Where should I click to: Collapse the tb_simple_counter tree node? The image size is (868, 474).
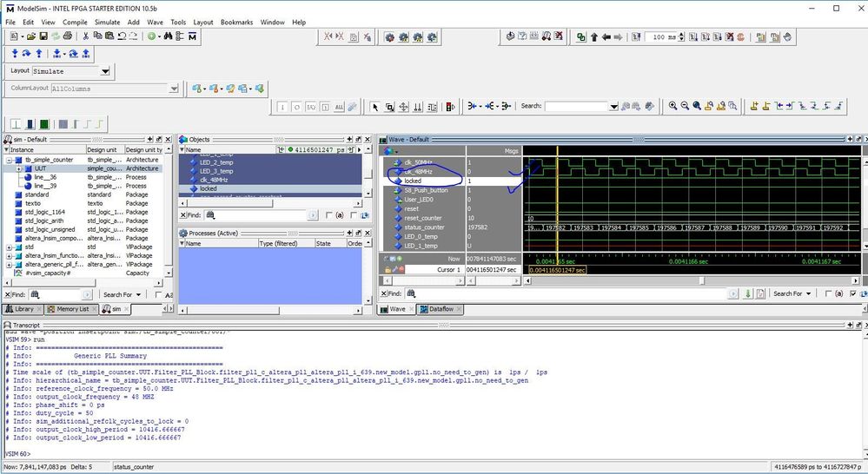click(x=9, y=160)
